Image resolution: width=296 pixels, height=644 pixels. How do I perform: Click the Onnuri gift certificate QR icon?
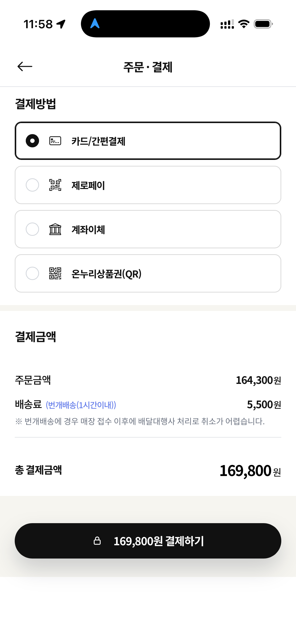55,273
